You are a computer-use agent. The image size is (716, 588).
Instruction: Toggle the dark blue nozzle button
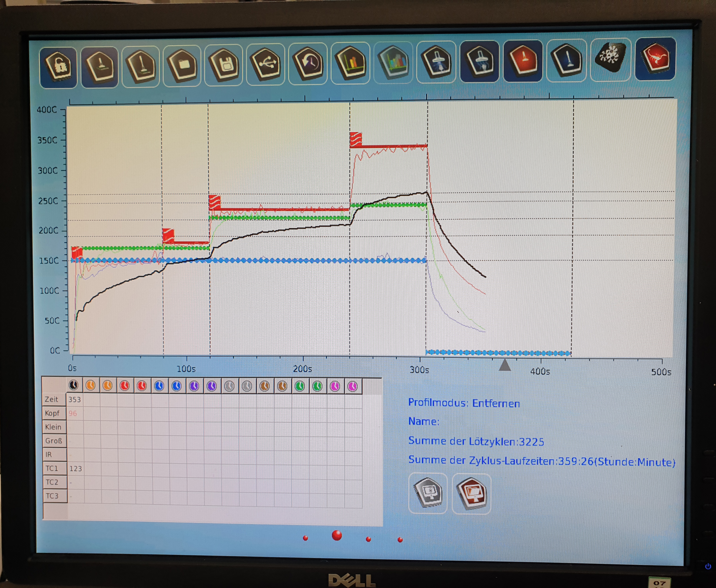click(567, 60)
